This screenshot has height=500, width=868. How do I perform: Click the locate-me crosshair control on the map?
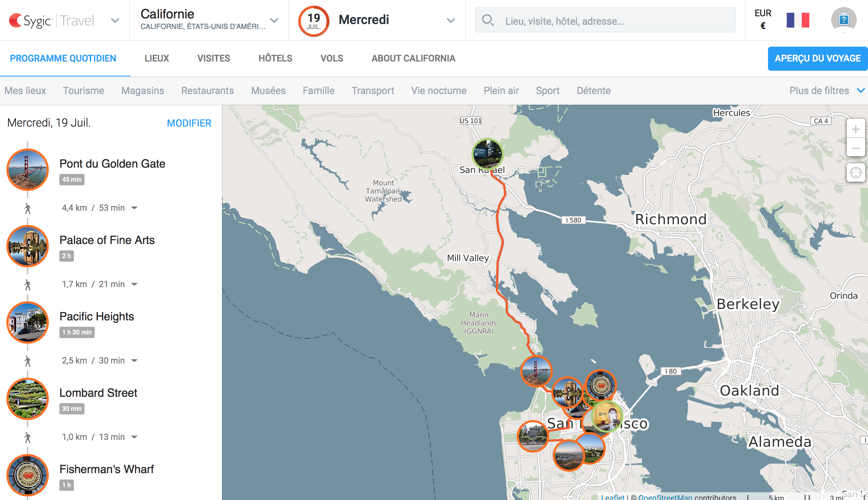tap(856, 173)
